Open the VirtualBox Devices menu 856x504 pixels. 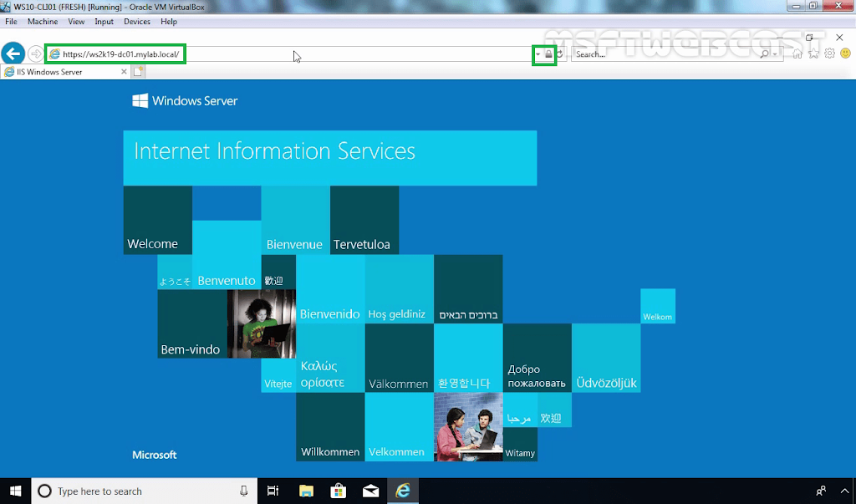(137, 21)
